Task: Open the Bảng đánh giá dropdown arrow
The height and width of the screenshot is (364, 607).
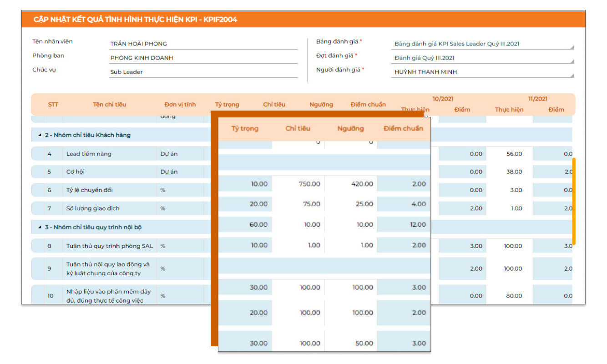Action: tap(572, 47)
